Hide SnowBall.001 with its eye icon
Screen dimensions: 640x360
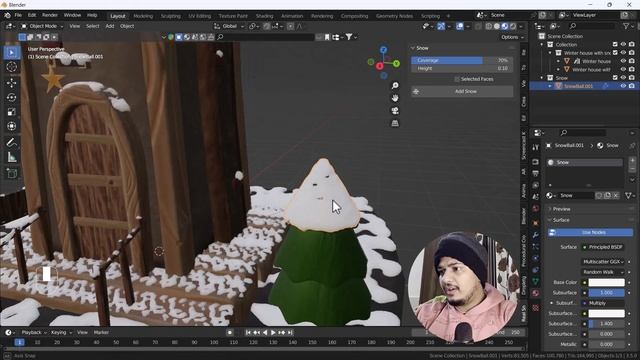[x=623, y=86]
